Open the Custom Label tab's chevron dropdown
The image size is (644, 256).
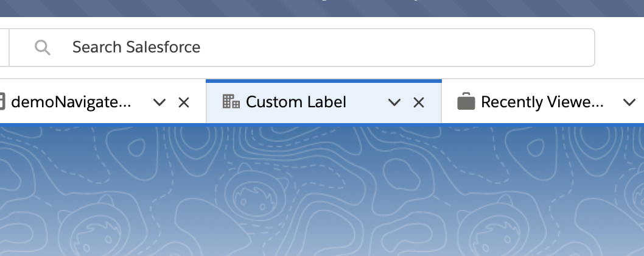click(394, 102)
